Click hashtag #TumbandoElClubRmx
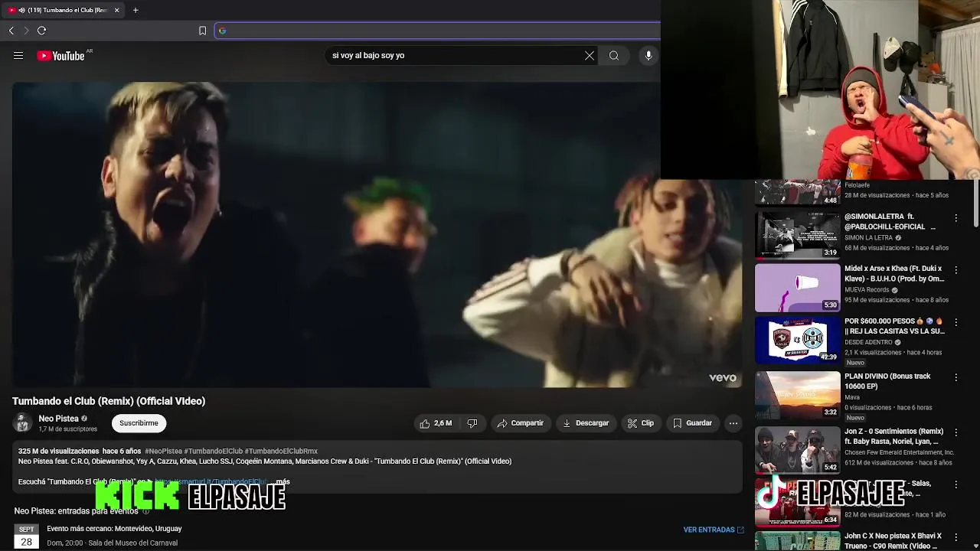980x551 pixels. [x=281, y=452]
